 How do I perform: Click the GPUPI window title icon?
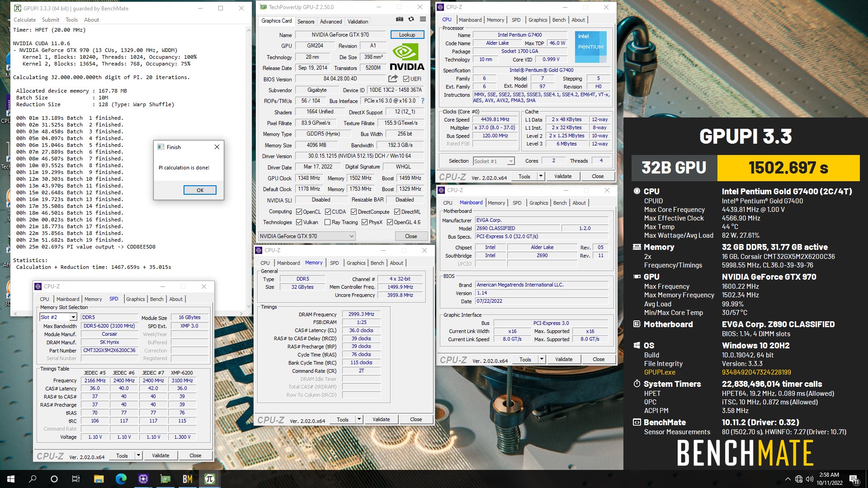coord(18,8)
